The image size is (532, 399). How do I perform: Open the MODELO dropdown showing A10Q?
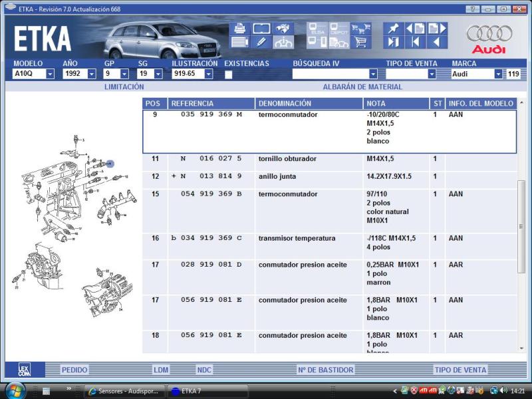(50, 74)
